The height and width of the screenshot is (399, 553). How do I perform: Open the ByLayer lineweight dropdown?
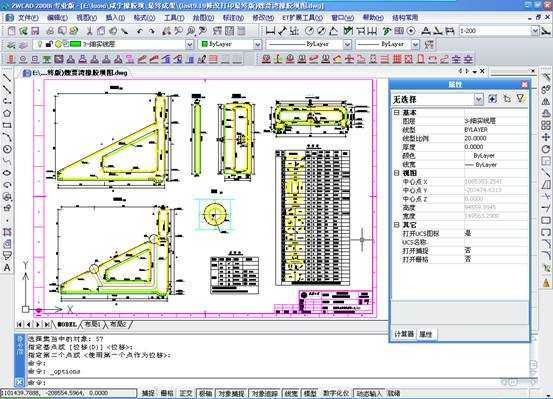pos(415,44)
